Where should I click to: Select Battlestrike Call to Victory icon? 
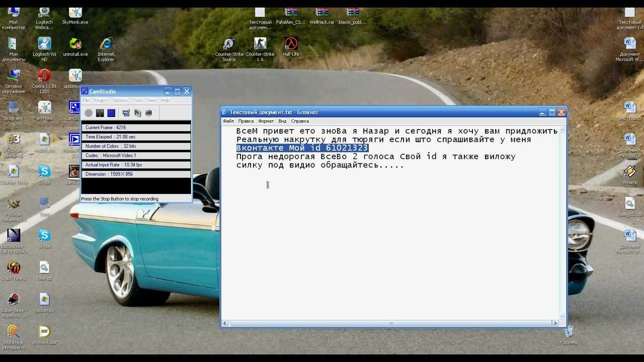14,242
